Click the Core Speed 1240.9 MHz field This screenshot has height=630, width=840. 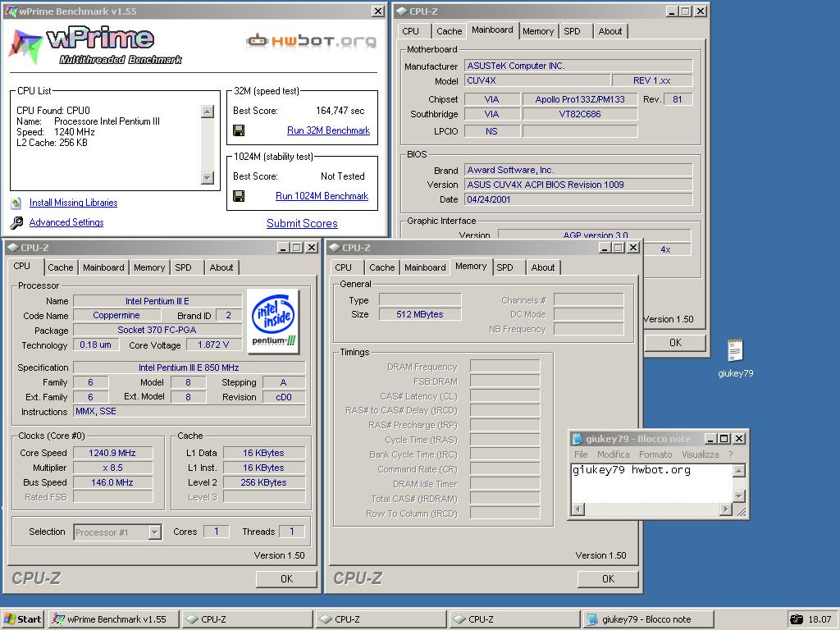click(112, 453)
